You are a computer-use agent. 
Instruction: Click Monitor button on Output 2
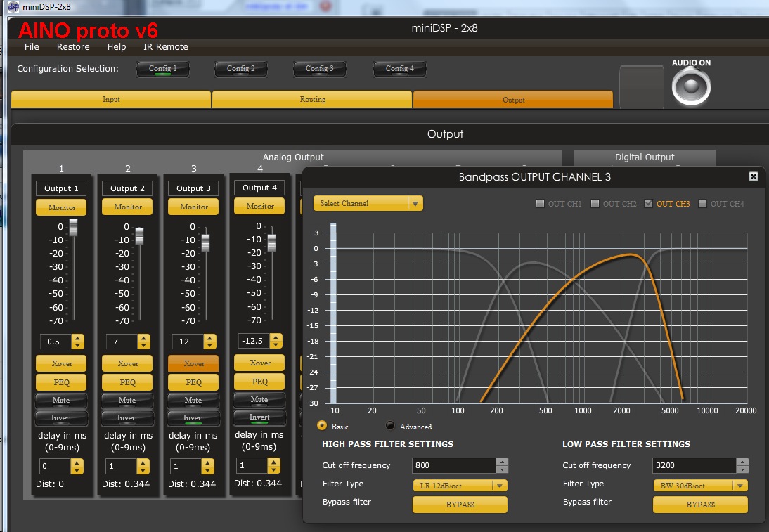(x=127, y=207)
